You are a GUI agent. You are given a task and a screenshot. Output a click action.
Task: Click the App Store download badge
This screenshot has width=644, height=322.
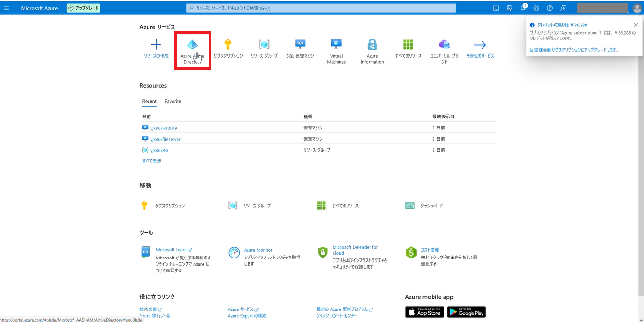click(424, 312)
